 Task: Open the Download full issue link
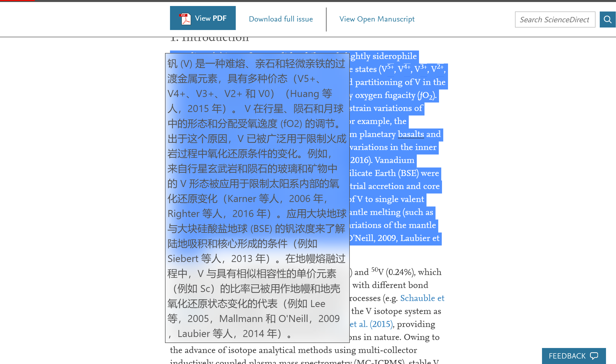pyautogui.click(x=280, y=19)
